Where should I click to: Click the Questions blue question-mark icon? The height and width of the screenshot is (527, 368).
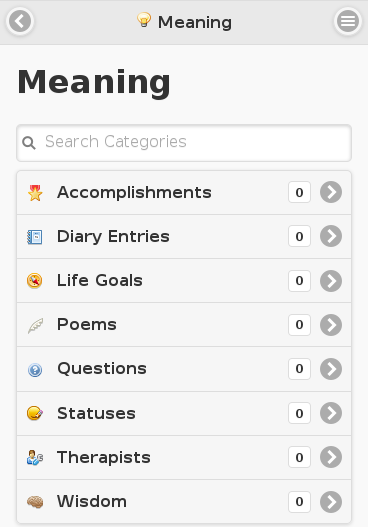coord(35,370)
